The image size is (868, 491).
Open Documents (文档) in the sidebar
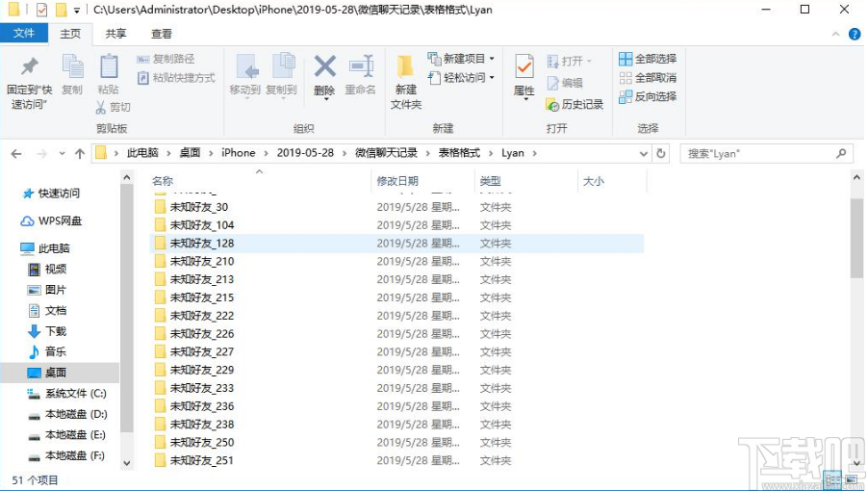(x=47, y=310)
